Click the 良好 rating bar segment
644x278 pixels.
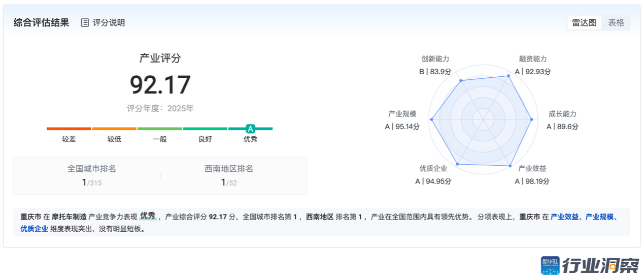[x=205, y=129]
